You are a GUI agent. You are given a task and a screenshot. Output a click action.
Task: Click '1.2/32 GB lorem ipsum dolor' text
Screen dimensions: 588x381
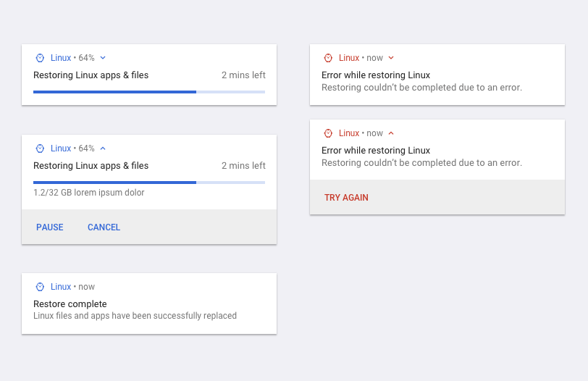point(89,193)
